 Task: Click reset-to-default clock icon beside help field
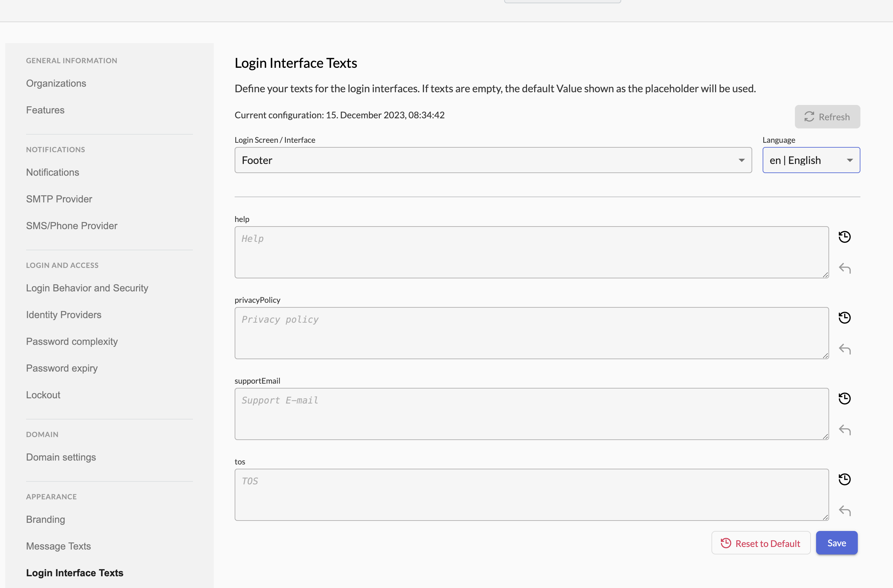point(844,237)
